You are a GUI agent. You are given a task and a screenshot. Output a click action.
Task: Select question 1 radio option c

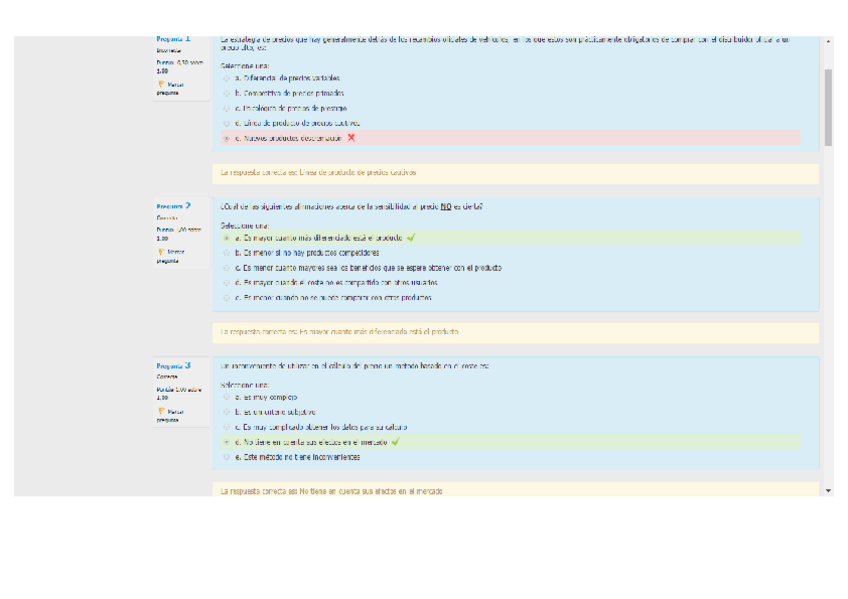point(227,108)
